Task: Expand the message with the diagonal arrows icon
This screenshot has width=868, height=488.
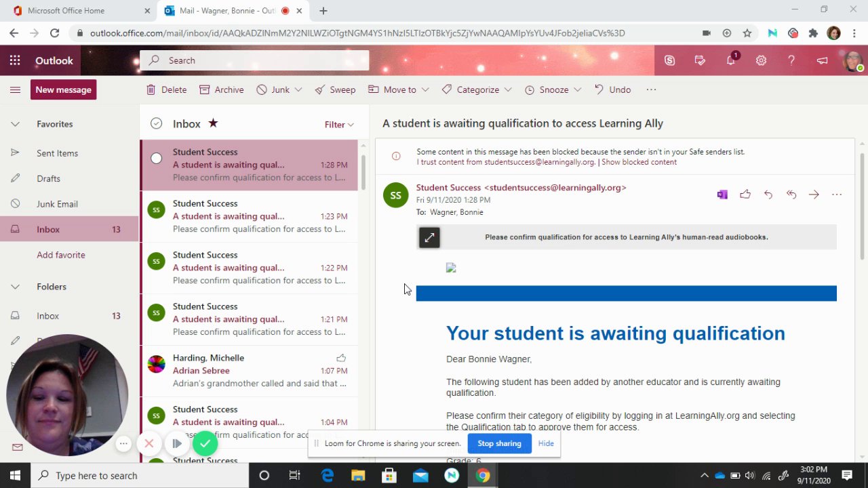Action: (429, 237)
